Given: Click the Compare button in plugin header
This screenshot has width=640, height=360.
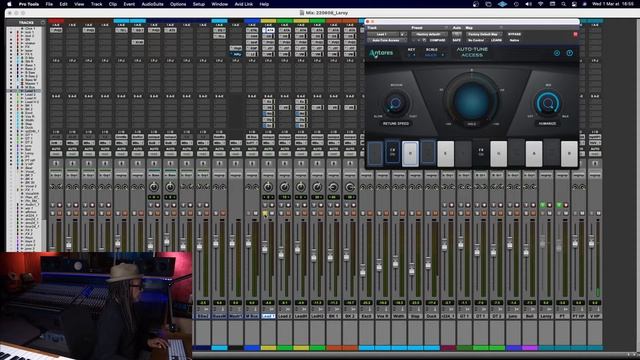Looking at the screenshot, I should pyautogui.click(x=437, y=40).
